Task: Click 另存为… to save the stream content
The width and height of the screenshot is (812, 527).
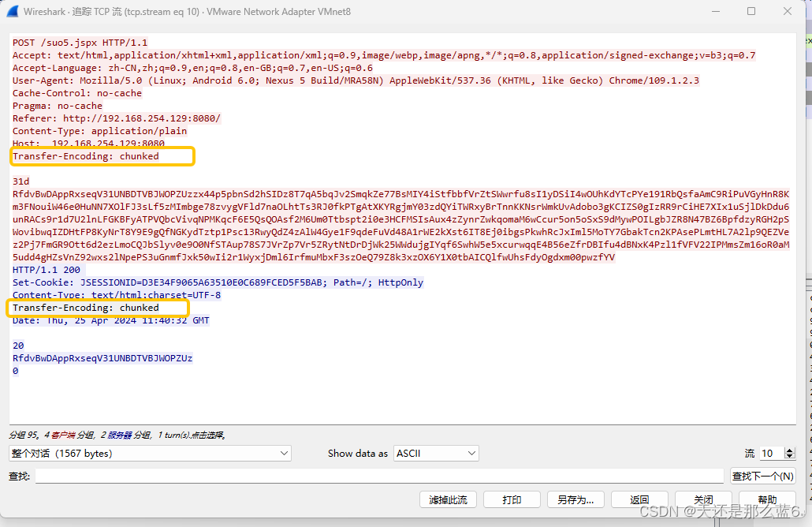Action: pos(575,499)
